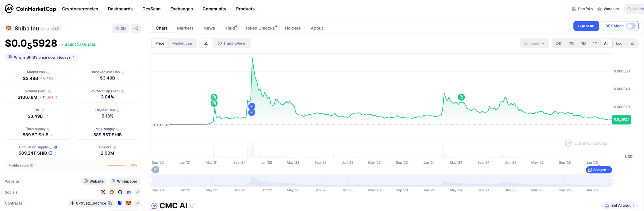Click the Buy SHIB button
This screenshot has width=644, height=211.
[x=586, y=26]
